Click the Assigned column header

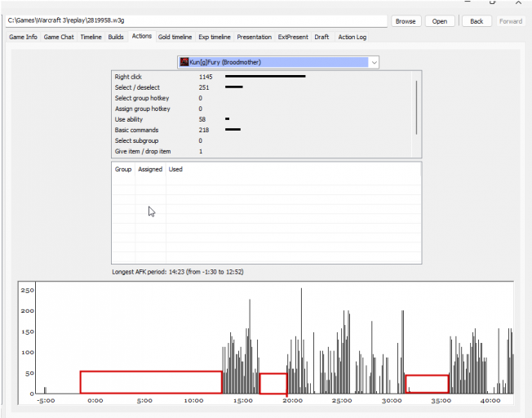(150, 169)
